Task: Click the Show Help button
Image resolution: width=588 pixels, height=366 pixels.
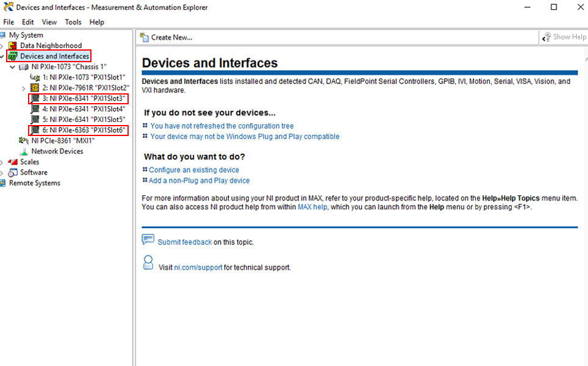Action: pyautogui.click(x=564, y=37)
